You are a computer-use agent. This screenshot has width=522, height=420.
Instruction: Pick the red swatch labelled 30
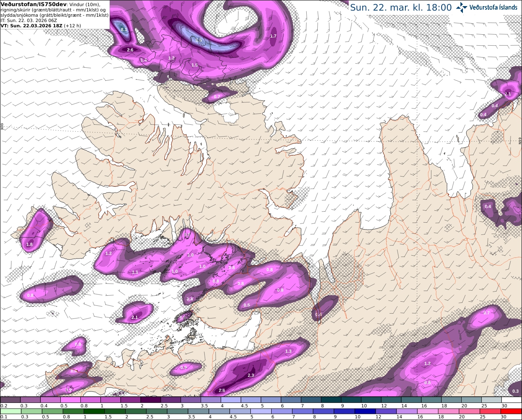point(511,411)
